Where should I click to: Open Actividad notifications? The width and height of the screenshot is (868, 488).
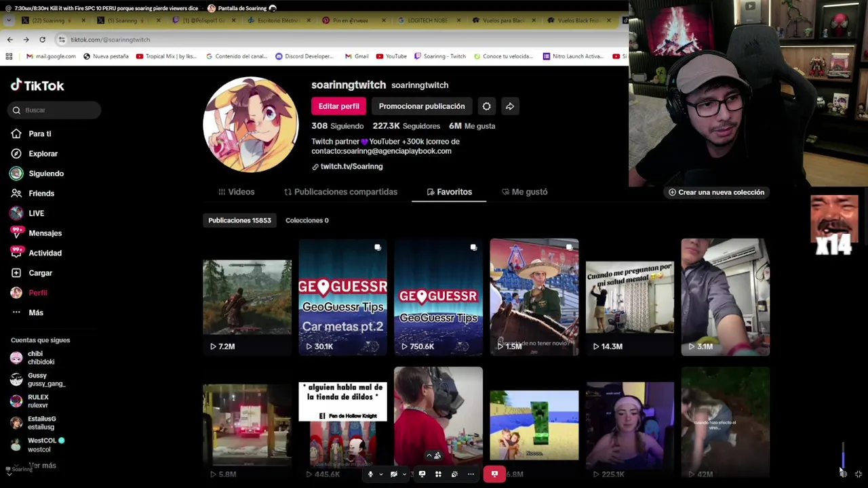(36, 253)
